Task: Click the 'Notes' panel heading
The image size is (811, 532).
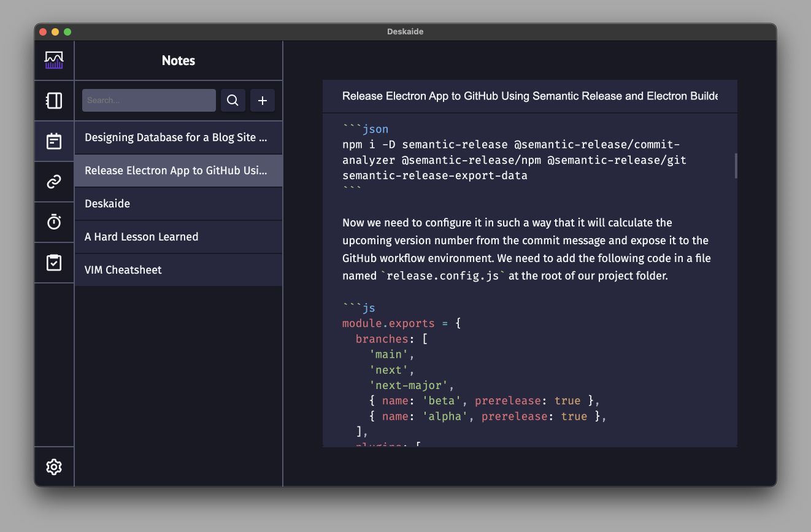Action: [x=179, y=61]
